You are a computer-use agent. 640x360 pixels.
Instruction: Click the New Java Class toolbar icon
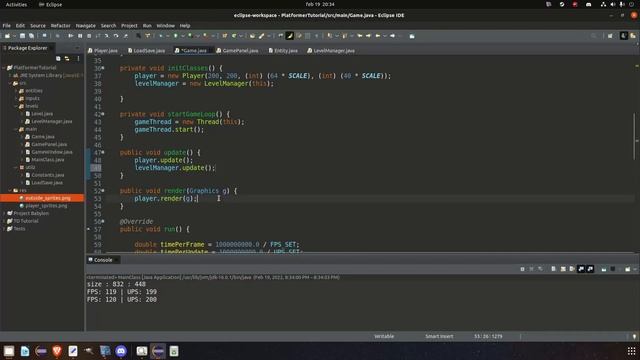[x=234, y=36]
